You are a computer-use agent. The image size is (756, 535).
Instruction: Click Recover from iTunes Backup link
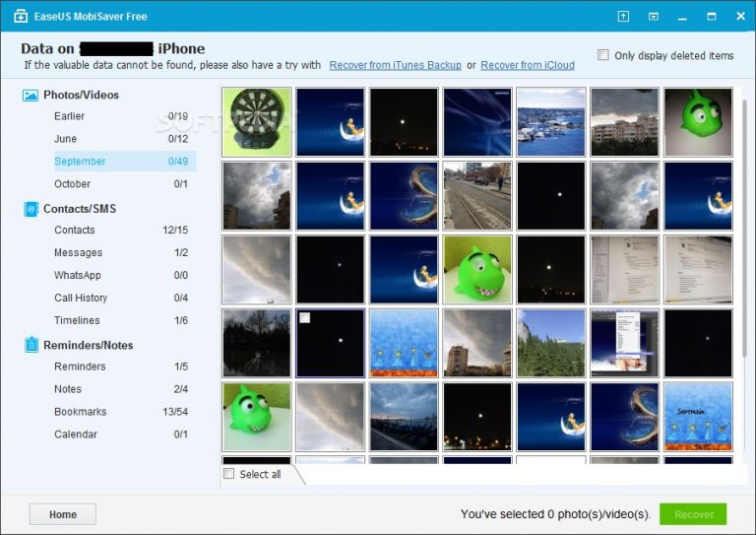[x=395, y=65]
